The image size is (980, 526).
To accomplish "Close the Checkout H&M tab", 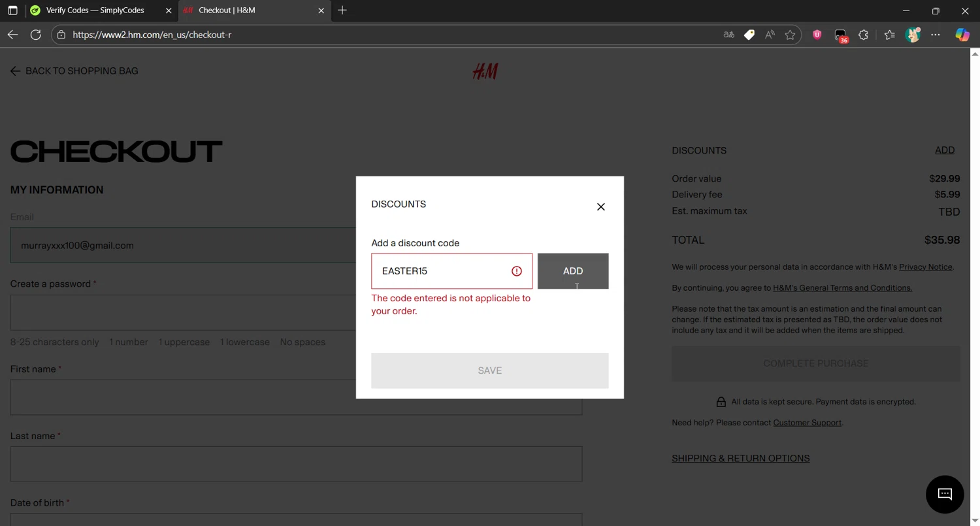I will tap(321, 10).
